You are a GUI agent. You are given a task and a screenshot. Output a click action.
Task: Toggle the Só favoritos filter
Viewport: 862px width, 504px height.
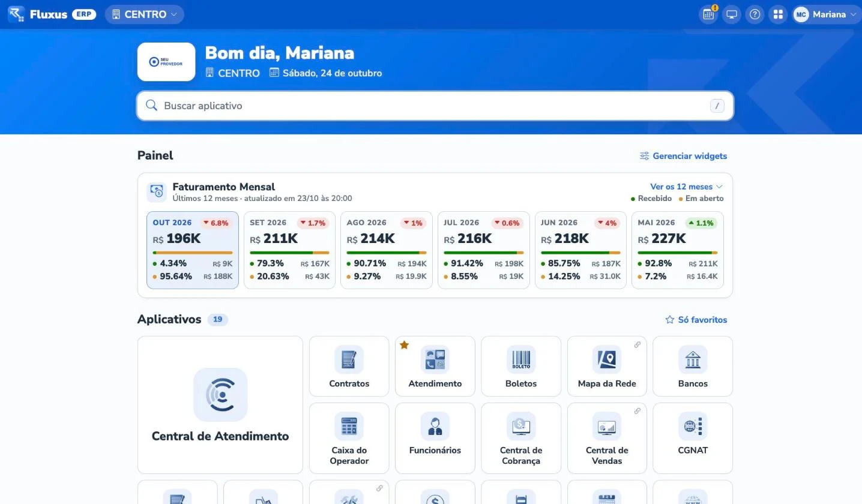coord(696,320)
